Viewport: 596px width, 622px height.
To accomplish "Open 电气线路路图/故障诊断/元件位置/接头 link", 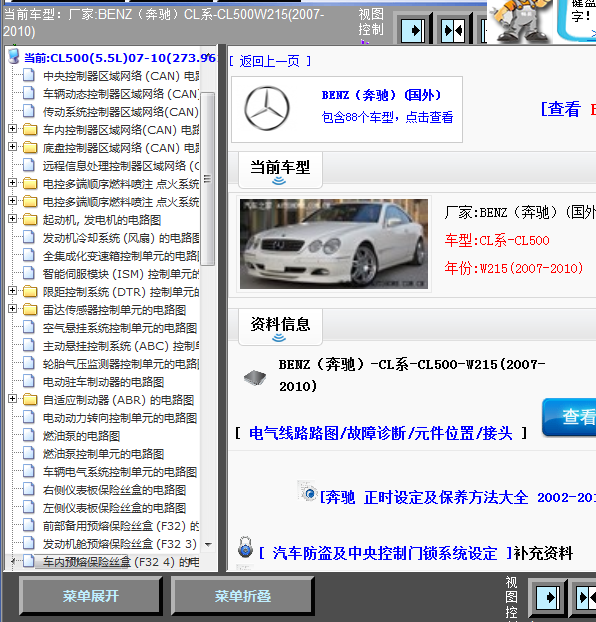I will (381, 434).
